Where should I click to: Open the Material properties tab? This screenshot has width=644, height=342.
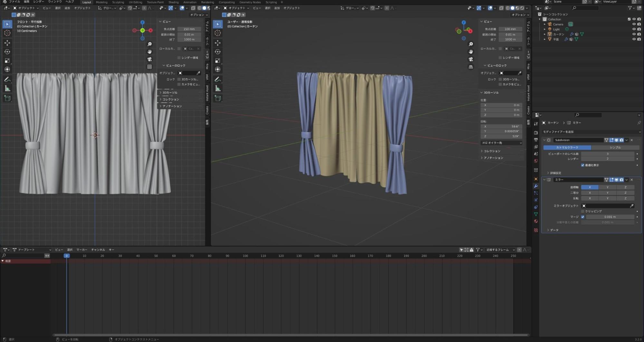(x=536, y=221)
